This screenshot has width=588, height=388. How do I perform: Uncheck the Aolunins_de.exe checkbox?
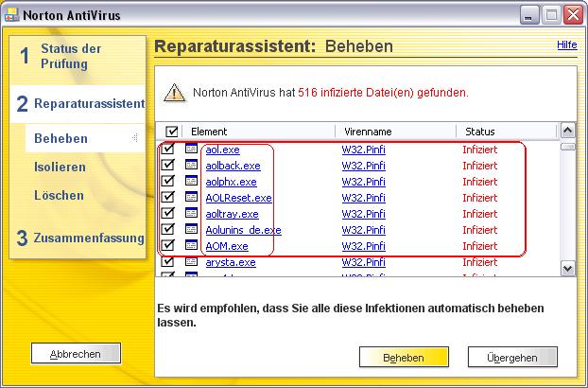pos(168,230)
